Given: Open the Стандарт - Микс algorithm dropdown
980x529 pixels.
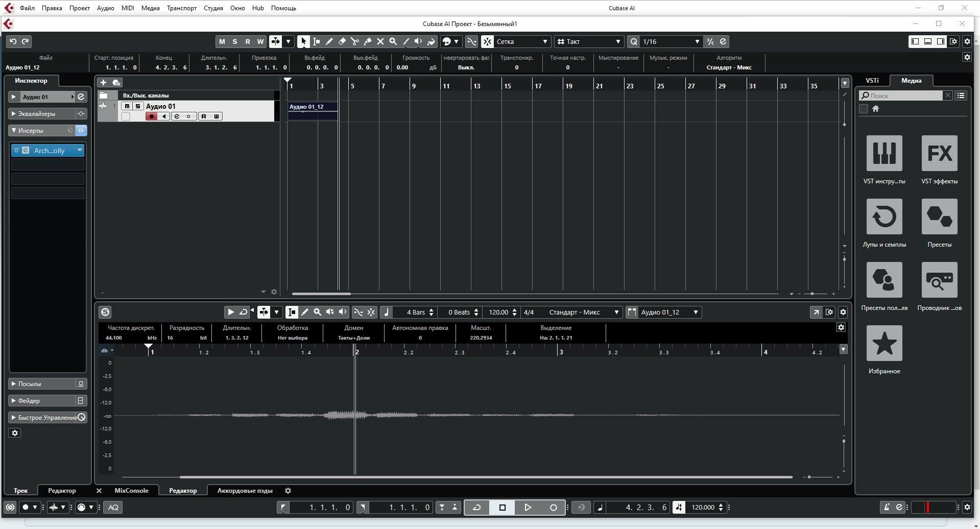Looking at the screenshot, I should point(584,312).
